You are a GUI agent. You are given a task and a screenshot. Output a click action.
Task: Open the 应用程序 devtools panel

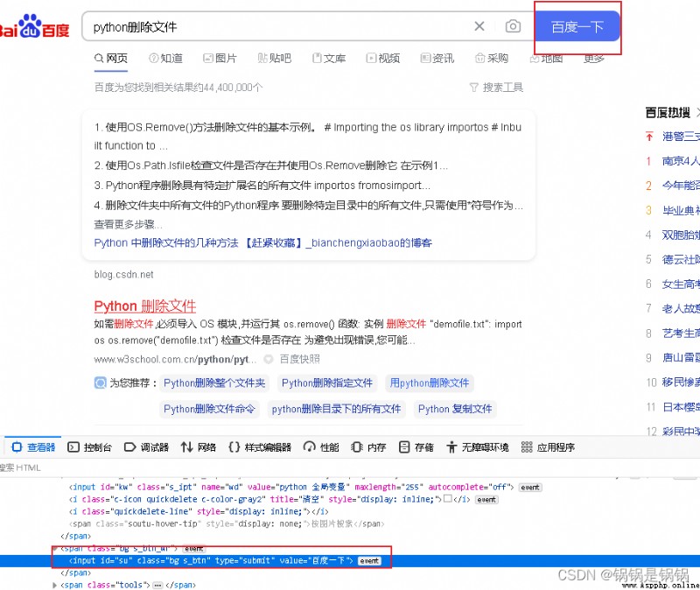click(x=549, y=447)
